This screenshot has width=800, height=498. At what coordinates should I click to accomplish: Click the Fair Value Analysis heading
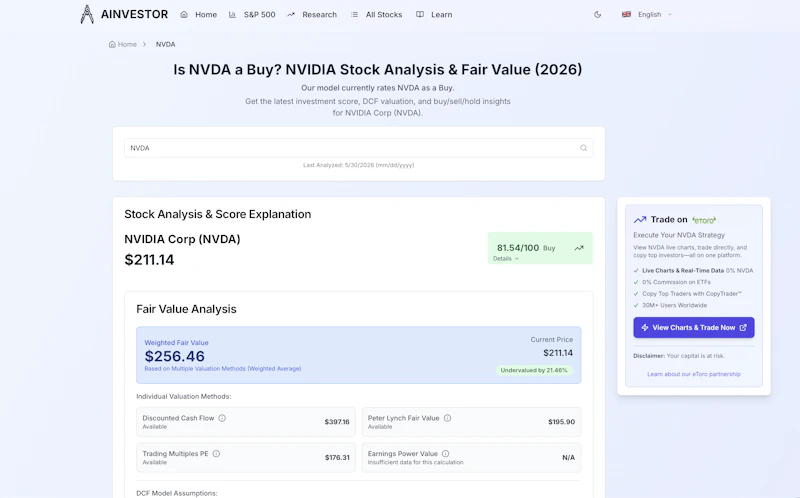186,309
